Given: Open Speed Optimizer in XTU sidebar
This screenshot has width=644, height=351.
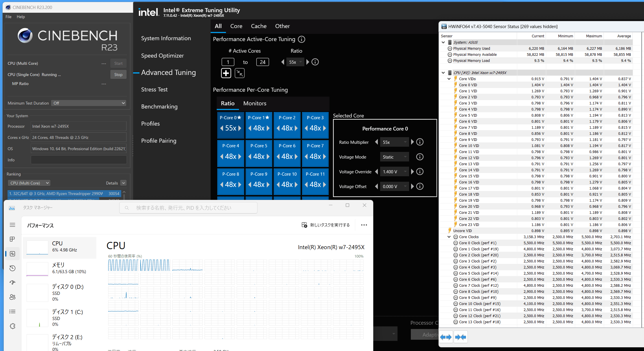Looking at the screenshot, I should point(162,56).
